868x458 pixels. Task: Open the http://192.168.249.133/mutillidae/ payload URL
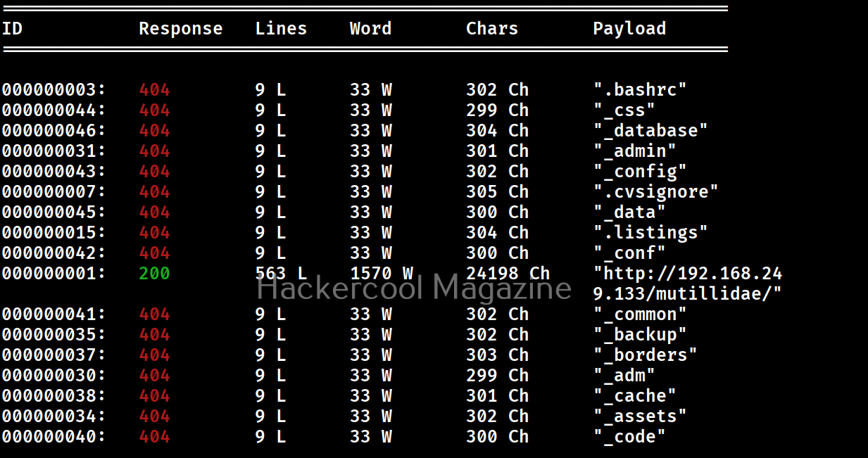687,283
